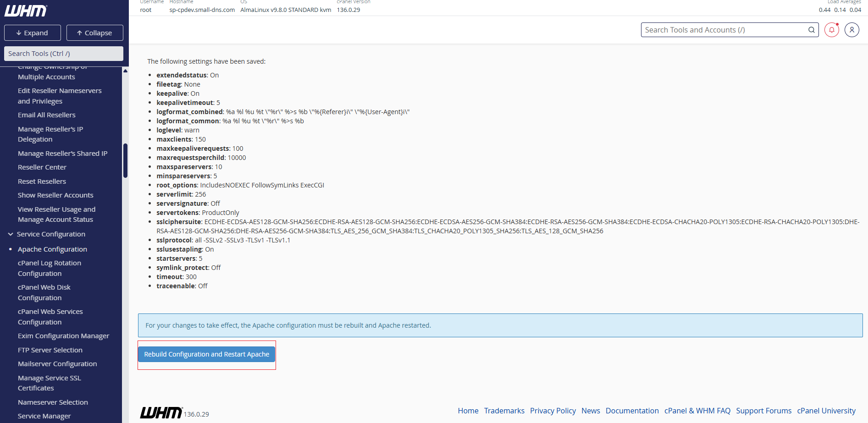Open cPanel Web Services Configuration
This screenshot has height=423, width=868.
(50, 317)
